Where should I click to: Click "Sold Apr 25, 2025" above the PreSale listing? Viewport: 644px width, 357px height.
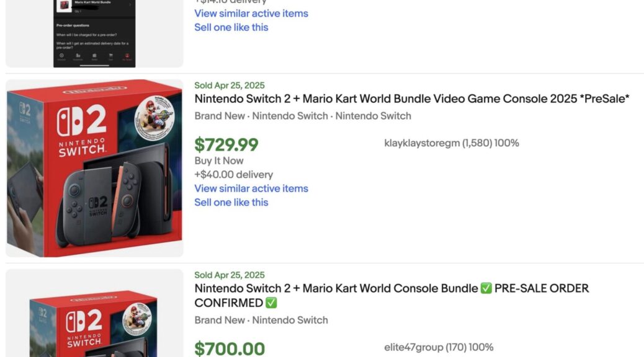point(230,86)
